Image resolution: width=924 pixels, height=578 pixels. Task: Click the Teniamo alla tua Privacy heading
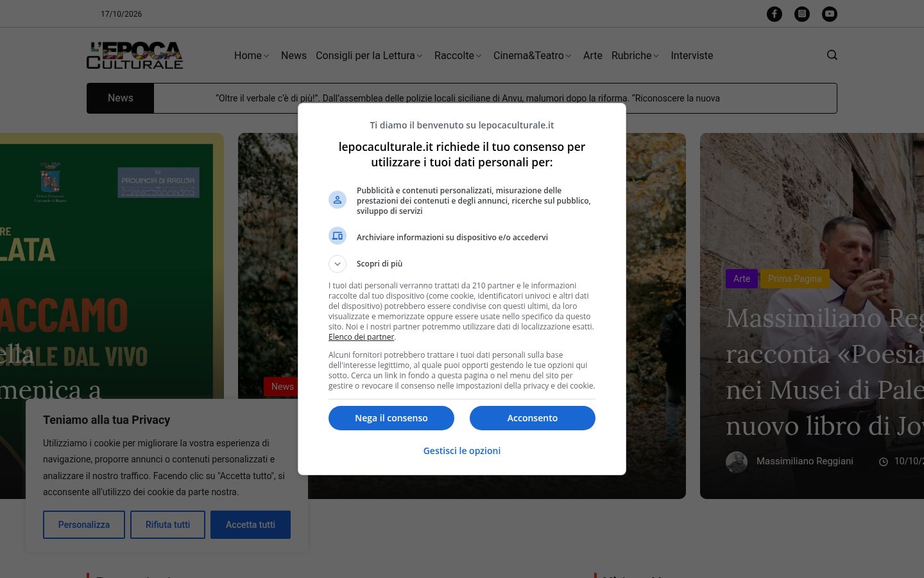tap(107, 420)
